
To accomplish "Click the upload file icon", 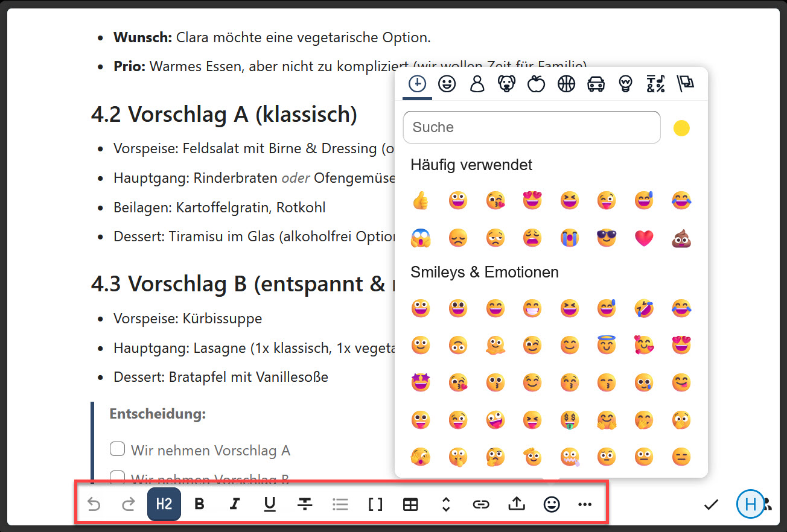I will pos(517,504).
